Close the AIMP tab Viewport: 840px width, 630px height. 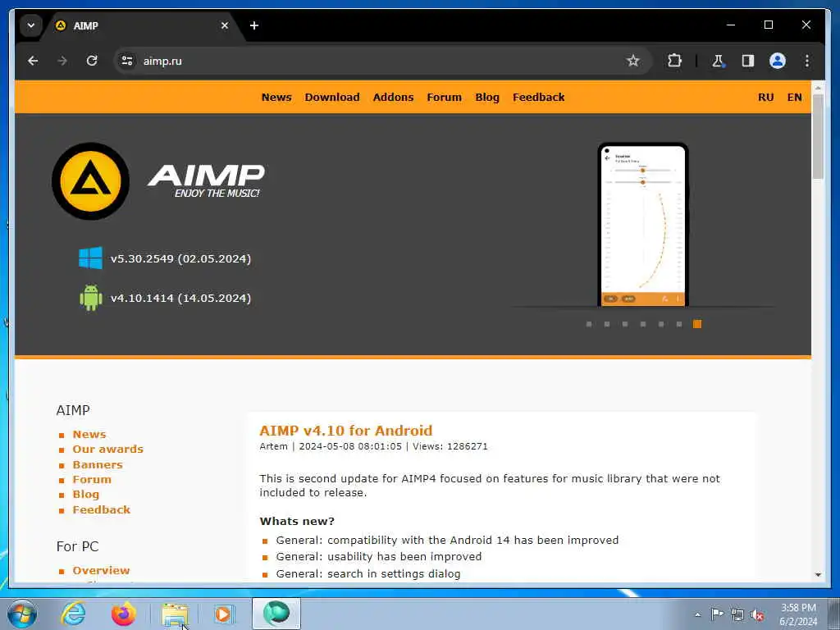click(x=225, y=25)
